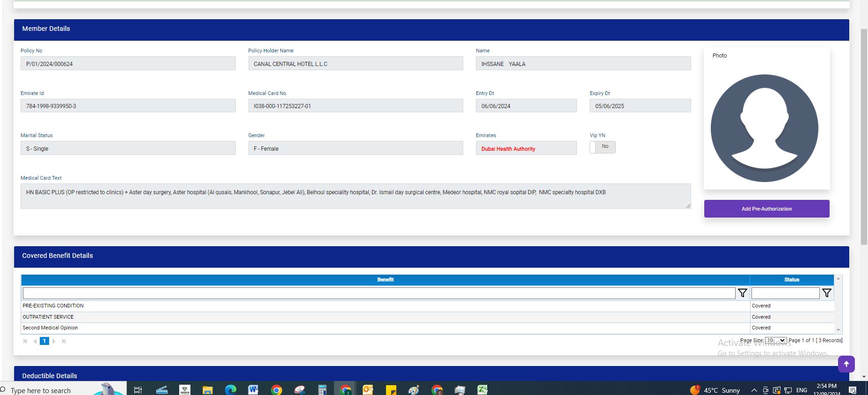Select the PRE-EXISTING CONDITION benefit row
The image size is (868, 395).
pos(428,306)
